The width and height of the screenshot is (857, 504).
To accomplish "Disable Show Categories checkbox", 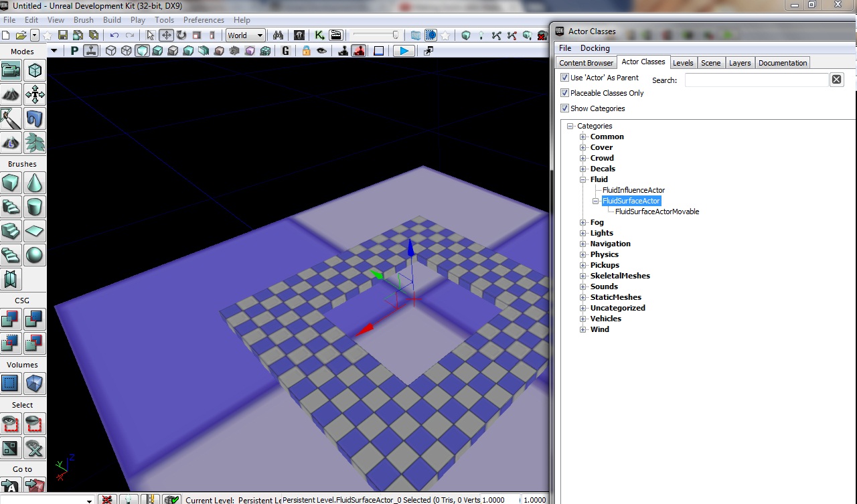I will point(564,108).
